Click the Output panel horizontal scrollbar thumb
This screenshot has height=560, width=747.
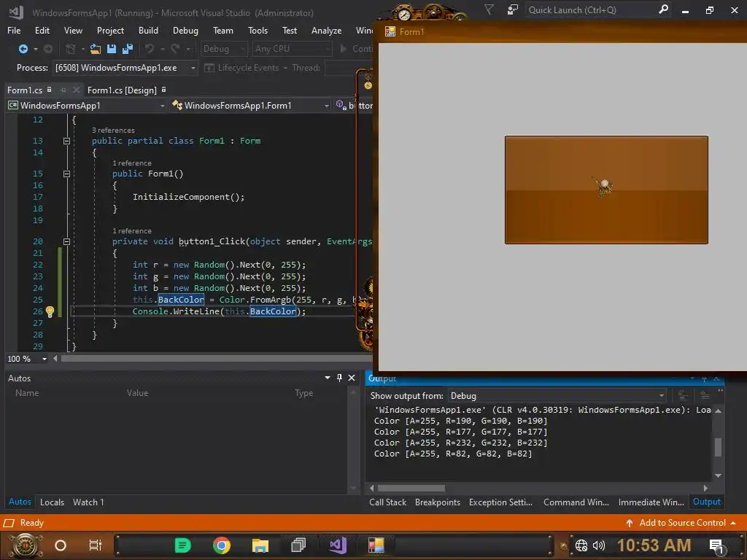(x=411, y=488)
